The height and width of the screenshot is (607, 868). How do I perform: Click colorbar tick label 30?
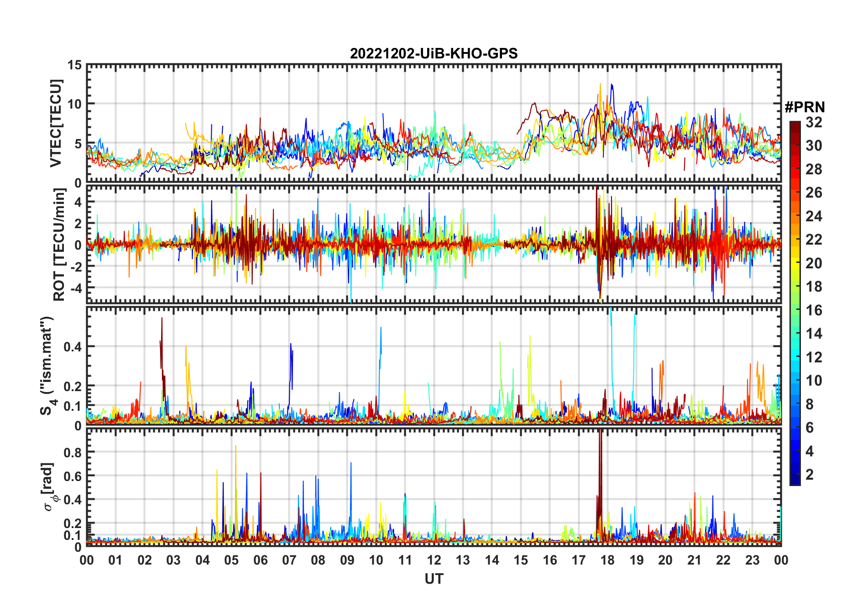[x=814, y=146]
